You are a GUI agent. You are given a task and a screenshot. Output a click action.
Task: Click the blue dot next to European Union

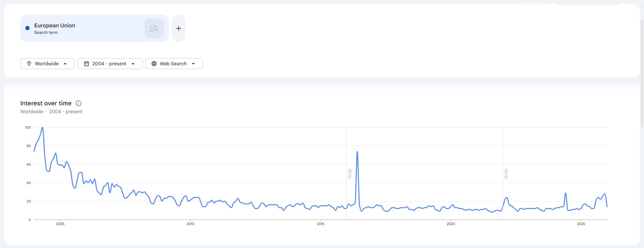tap(27, 28)
